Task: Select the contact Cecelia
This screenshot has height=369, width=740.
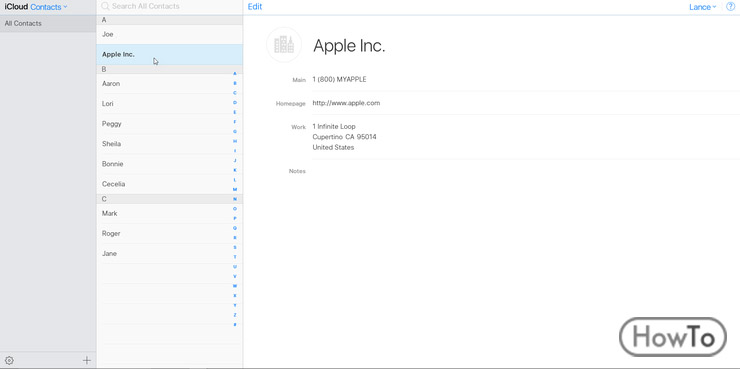Action: click(170, 184)
